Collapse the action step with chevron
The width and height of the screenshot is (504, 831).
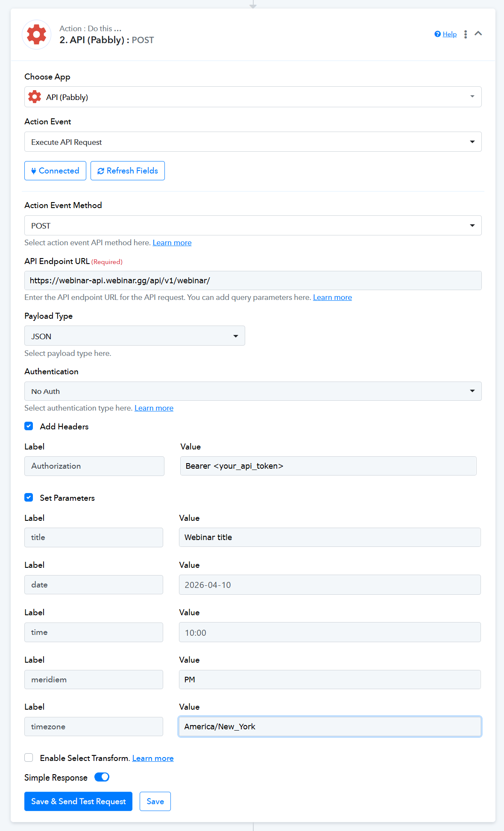[478, 33]
